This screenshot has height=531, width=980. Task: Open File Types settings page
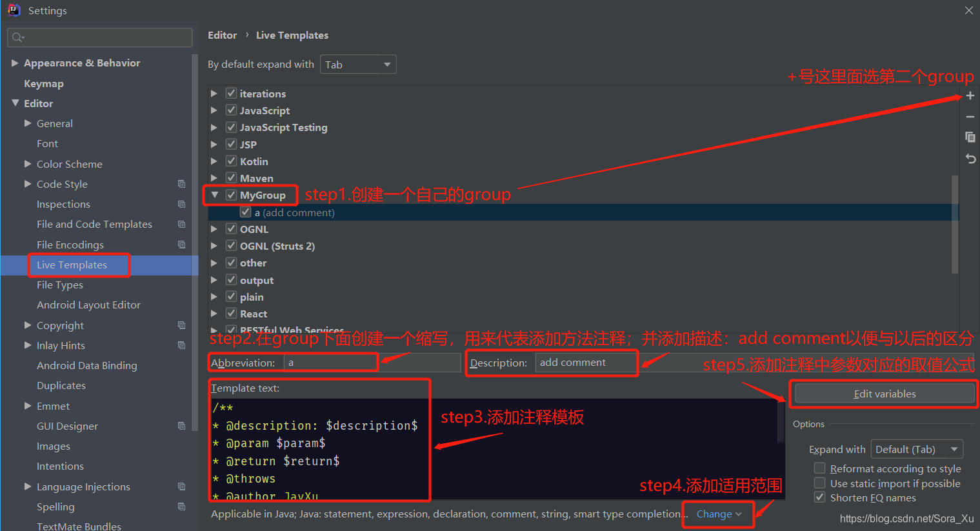click(60, 285)
